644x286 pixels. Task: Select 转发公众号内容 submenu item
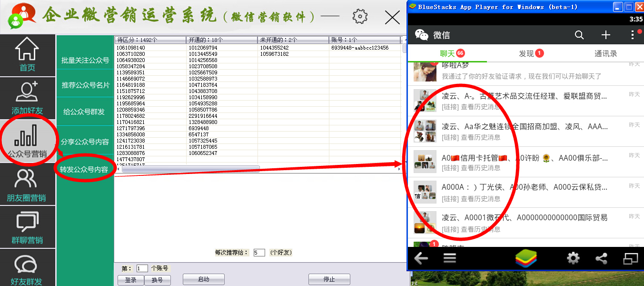[x=84, y=169]
